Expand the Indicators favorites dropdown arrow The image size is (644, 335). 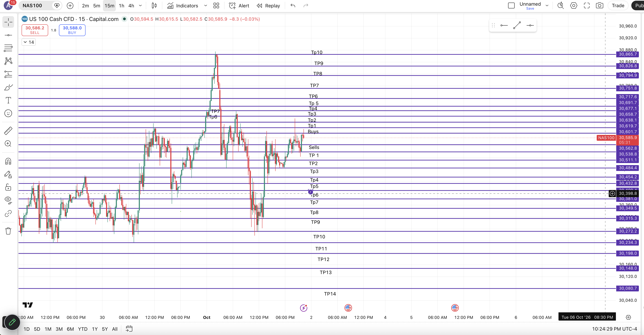205,5
